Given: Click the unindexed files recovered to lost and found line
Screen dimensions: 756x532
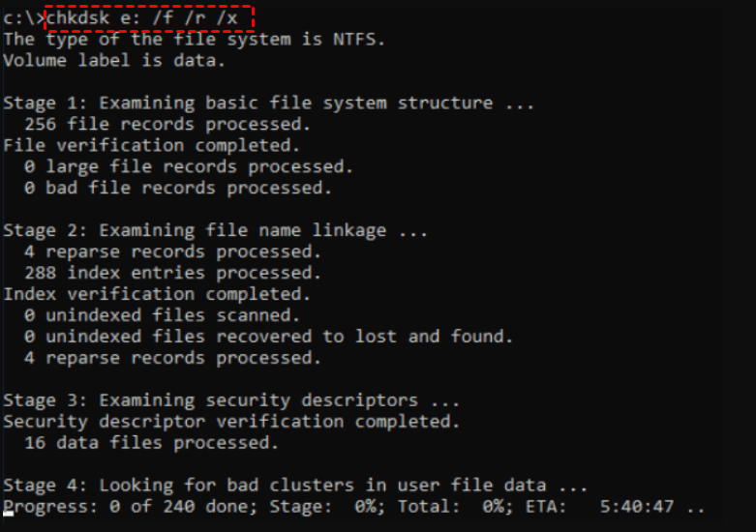Looking at the screenshot, I should point(268,337).
